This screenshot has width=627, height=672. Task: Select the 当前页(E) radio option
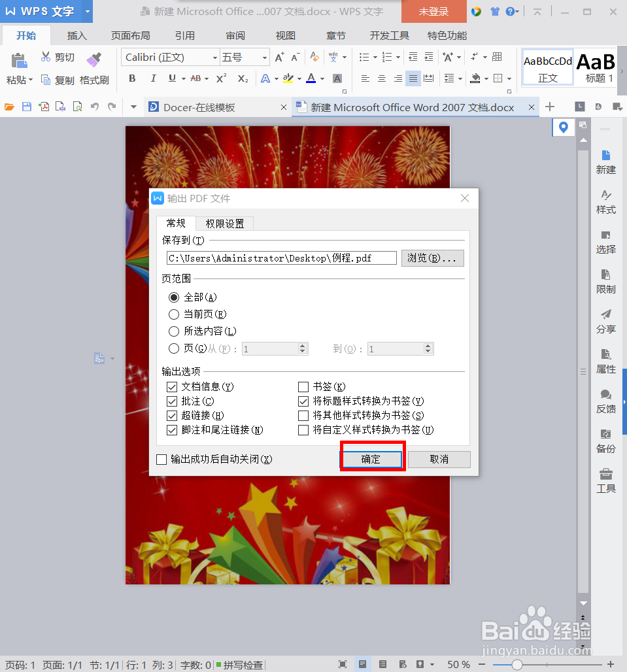[173, 314]
